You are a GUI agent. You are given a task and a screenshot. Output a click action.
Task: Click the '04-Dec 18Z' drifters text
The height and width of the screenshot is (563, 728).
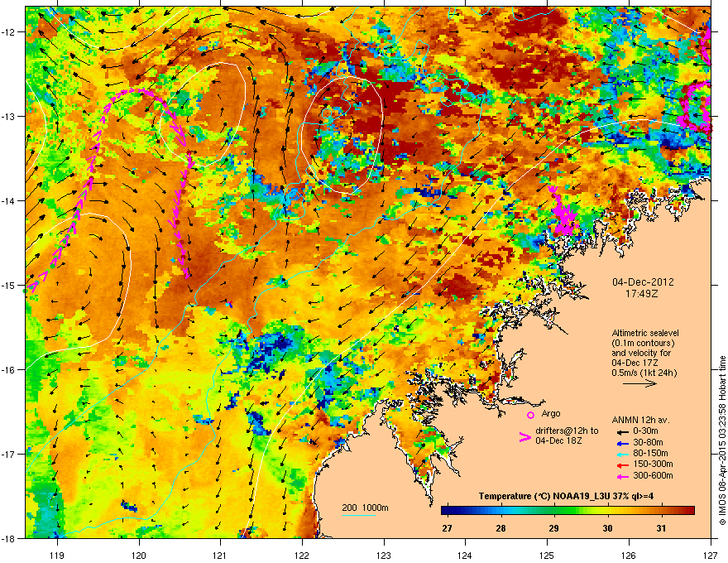pos(558,440)
